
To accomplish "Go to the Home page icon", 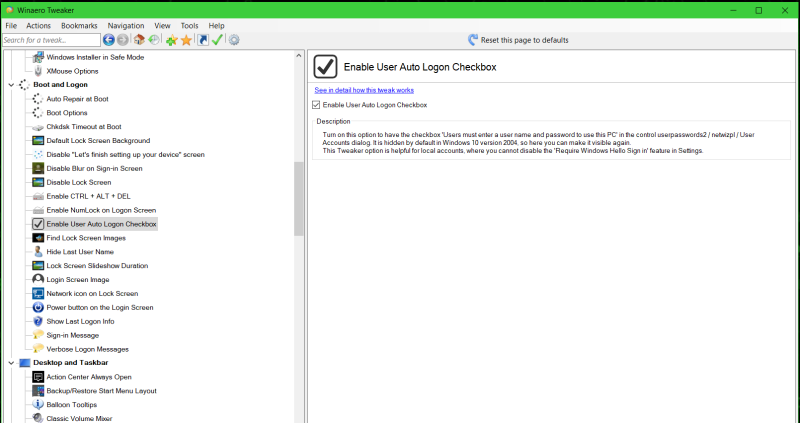I will point(139,40).
